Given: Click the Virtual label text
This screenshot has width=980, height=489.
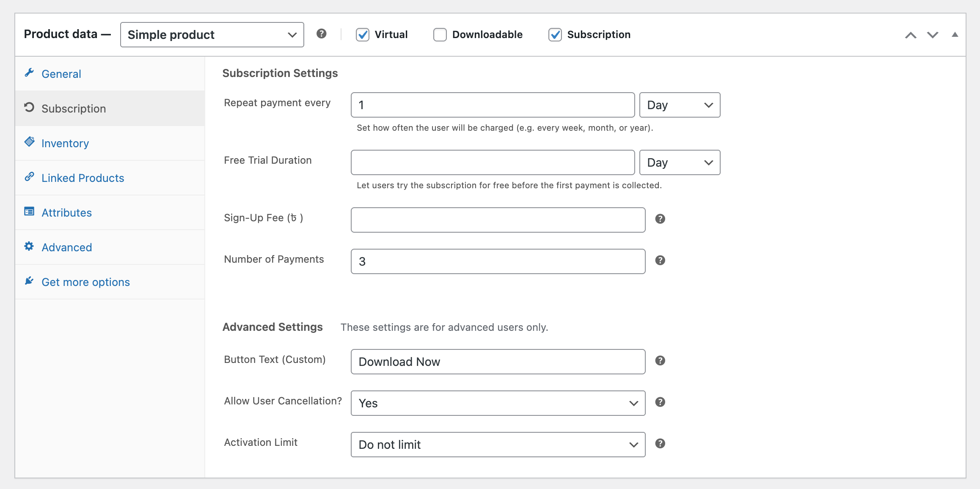Looking at the screenshot, I should tap(391, 35).
